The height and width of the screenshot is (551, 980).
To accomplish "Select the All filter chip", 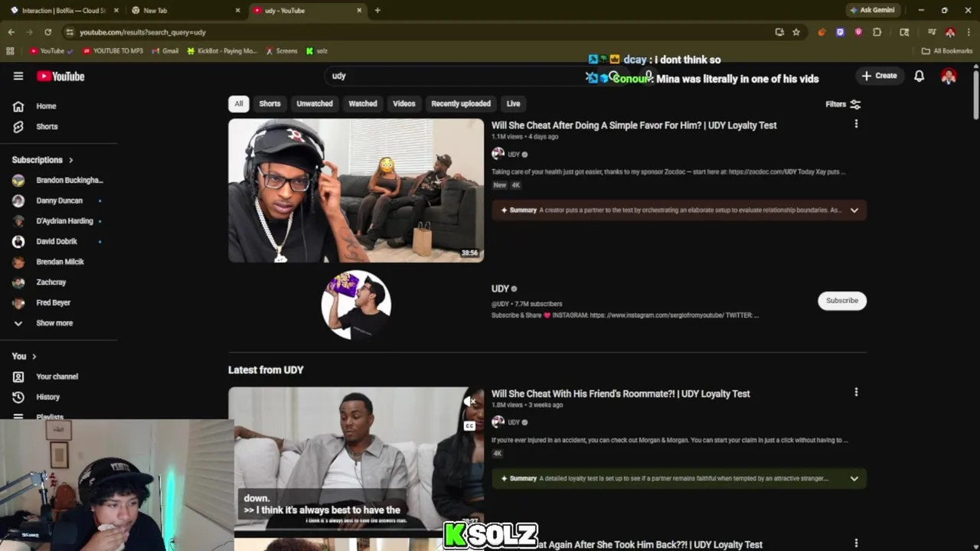I will click(x=238, y=103).
